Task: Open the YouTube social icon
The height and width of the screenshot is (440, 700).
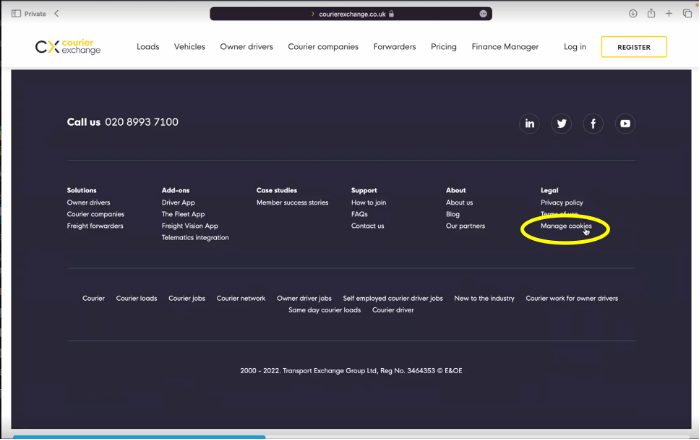Action: [625, 124]
